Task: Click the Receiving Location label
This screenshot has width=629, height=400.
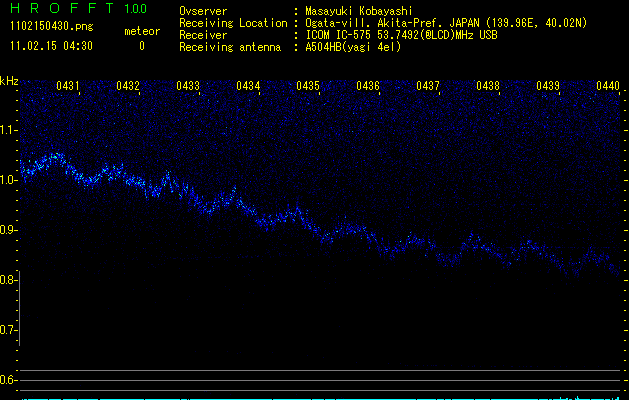Action: [233, 23]
